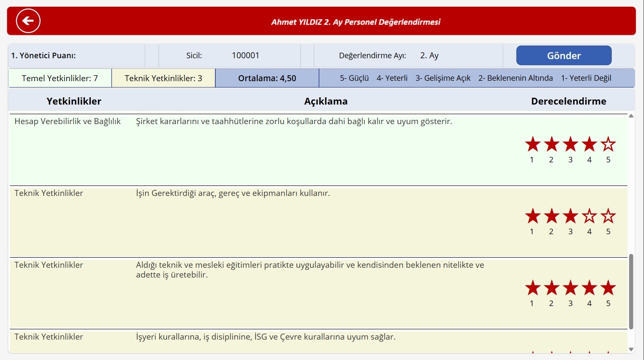Image resolution: width=644 pixels, height=360 pixels.
Task: Select fifth star for araç, gereç ve ekipmanları row
Action: [x=608, y=216]
